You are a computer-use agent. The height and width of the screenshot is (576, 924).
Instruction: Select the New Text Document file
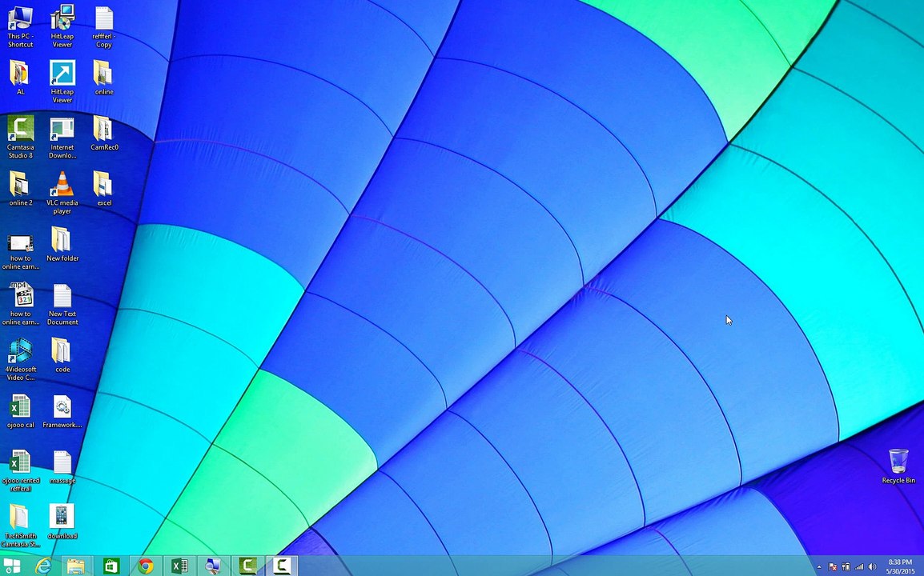62,296
